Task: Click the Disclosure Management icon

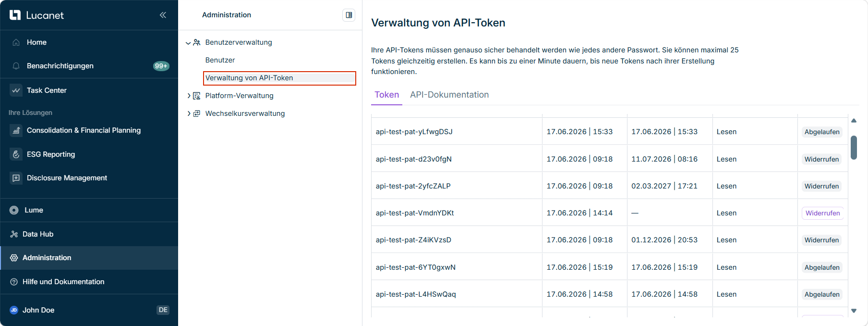Action: (x=16, y=178)
